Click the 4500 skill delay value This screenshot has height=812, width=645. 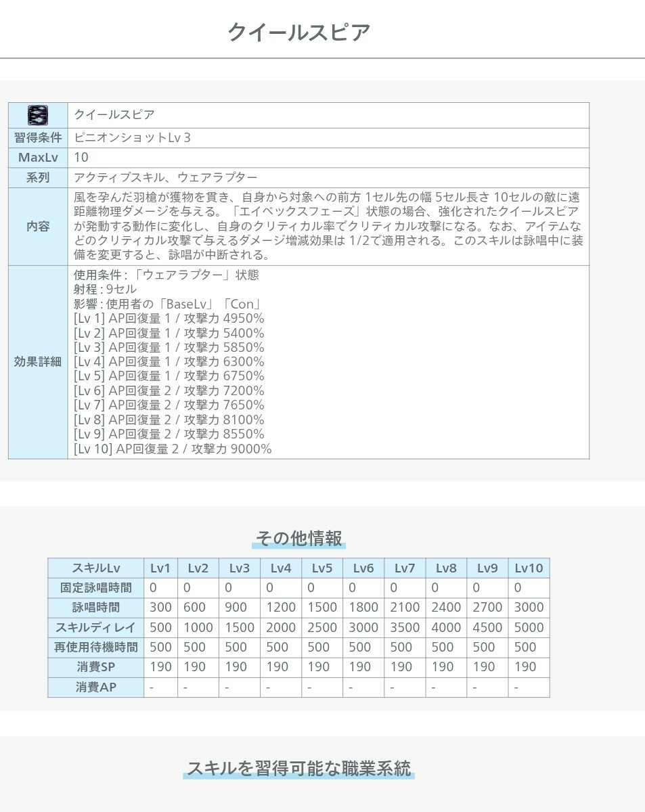[487, 627]
